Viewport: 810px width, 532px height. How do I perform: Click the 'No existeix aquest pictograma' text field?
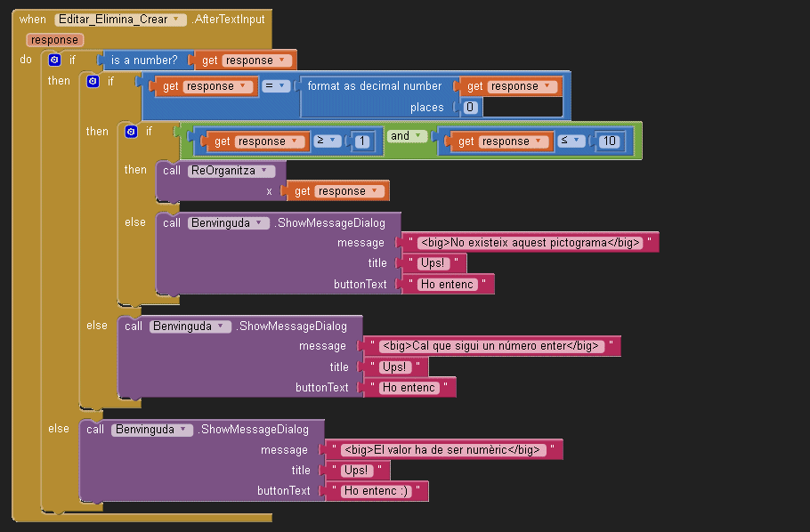[531, 243]
